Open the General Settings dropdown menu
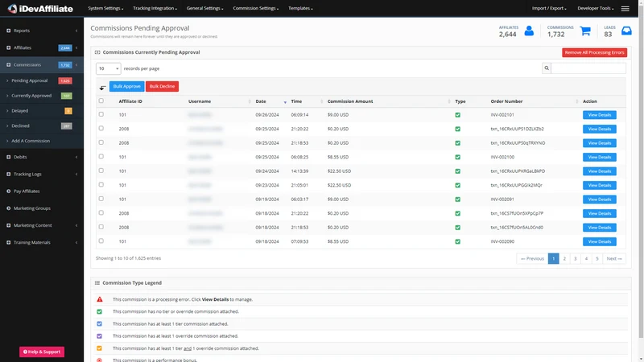Image resolution: width=644 pixels, height=362 pixels. [205, 8]
